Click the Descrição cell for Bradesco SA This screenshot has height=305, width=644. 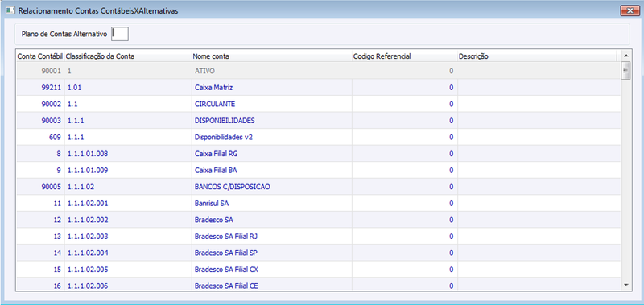click(539, 220)
